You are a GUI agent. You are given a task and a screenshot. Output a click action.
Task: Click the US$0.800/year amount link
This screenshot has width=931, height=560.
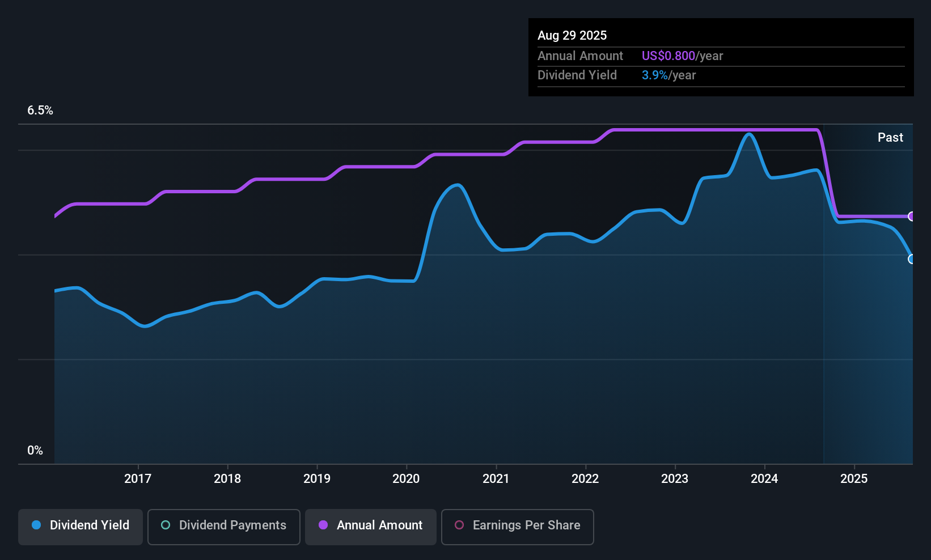(x=682, y=56)
